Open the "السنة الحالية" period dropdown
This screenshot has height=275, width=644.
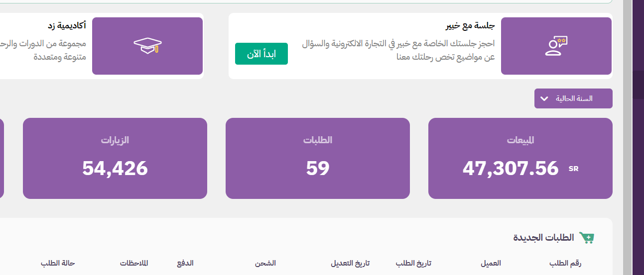click(x=573, y=98)
